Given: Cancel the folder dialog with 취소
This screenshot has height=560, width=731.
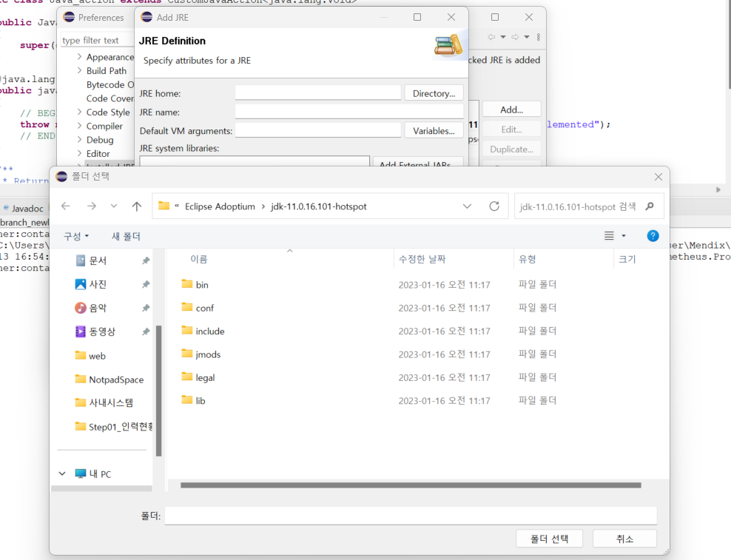Looking at the screenshot, I should [x=624, y=539].
